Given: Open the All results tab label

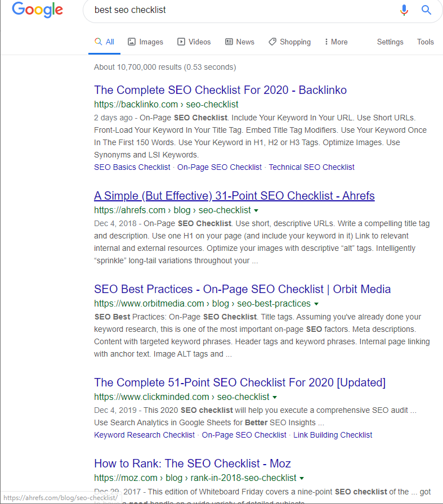Looking at the screenshot, I should pos(110,42).
